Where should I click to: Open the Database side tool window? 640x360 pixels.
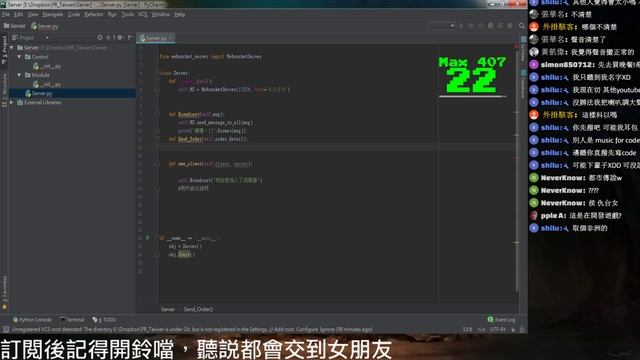click(523, 84)
